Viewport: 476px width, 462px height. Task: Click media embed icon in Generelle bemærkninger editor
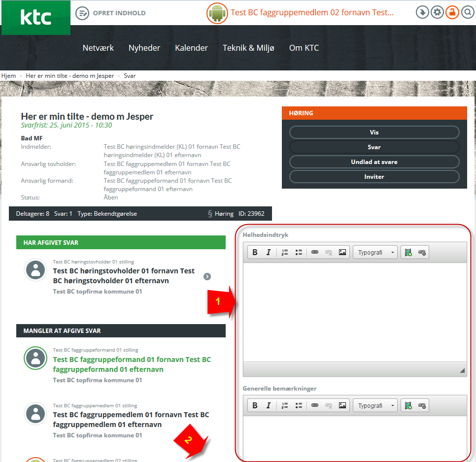coord(408,405)
